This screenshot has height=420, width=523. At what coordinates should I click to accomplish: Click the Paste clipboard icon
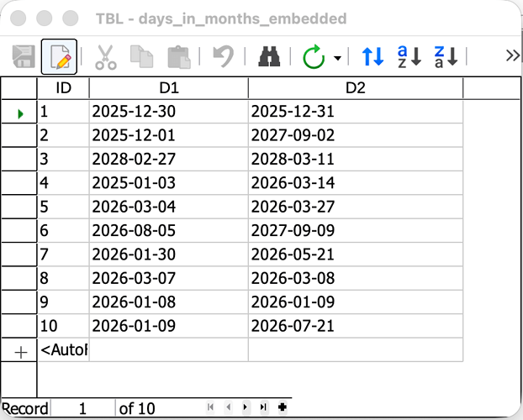click(x=178, y=57)
